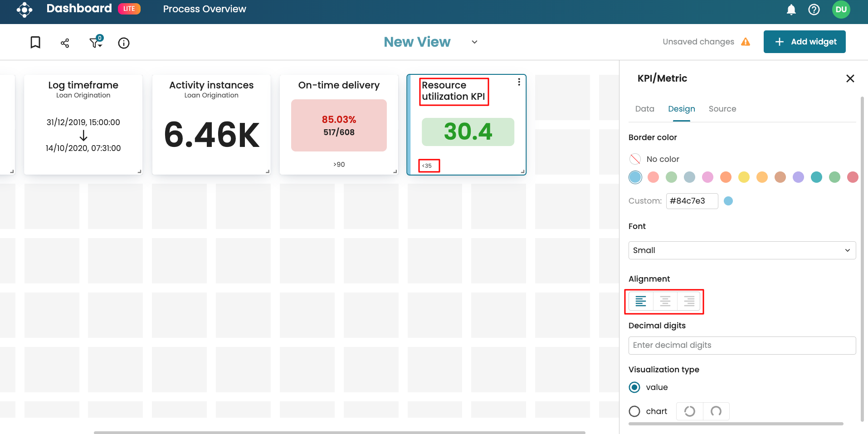Open the filter icon with badge

click(x=96, y=43)
